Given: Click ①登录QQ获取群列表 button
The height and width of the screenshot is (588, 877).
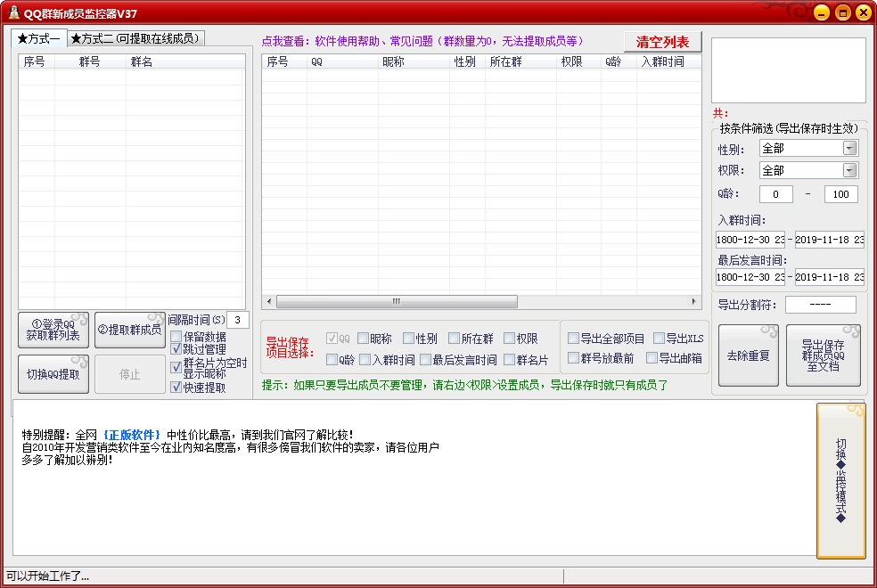Looking at the screenshot, I should coord(53,330).
